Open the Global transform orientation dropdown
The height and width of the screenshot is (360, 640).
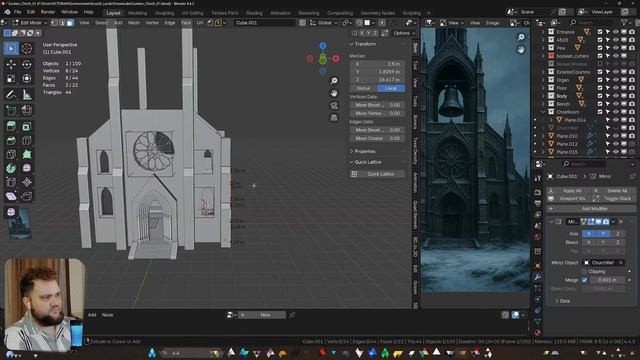[x=324, y=23]
